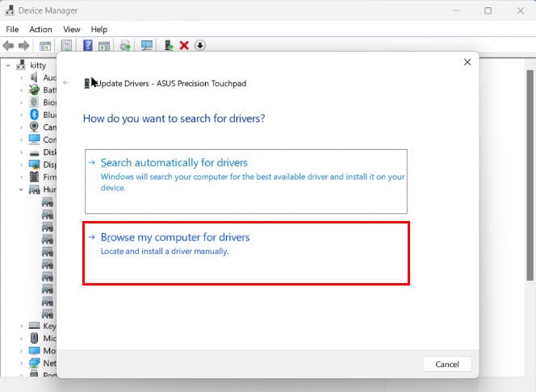
Task: Open the Action menu
Action: pyautogui.click(x=40, y=29)
